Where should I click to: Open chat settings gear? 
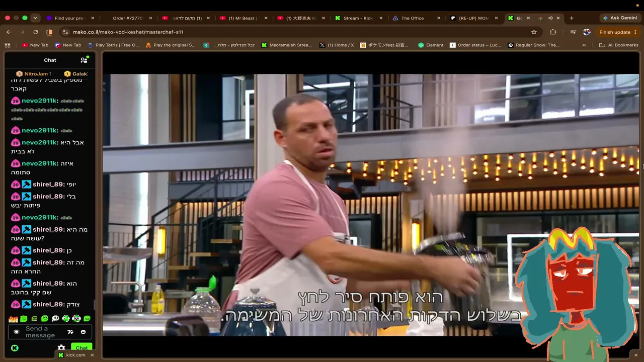[61, 347]
